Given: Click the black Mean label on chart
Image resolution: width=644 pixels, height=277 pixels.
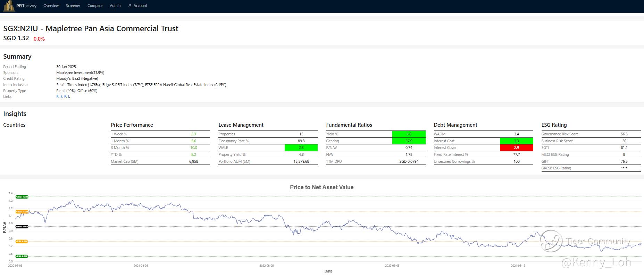Looking at the screenshot, I should (22, 227).
